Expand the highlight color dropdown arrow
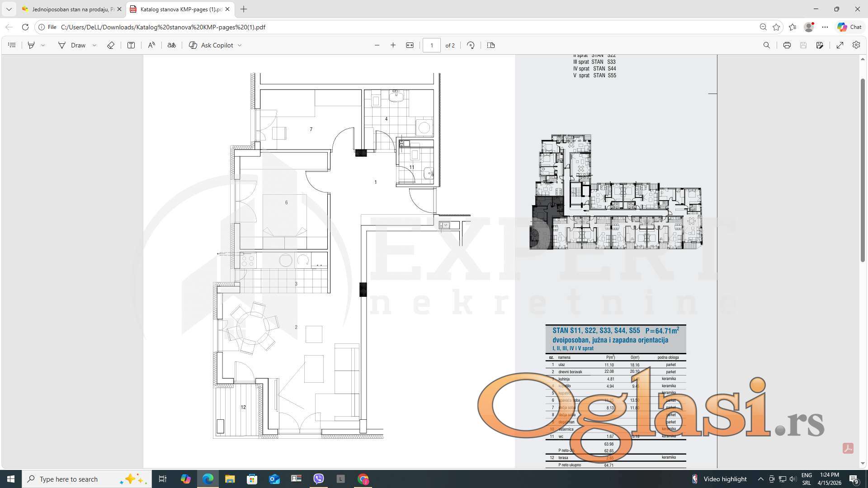Screen dimensions: 868x488 coord(43,45)
